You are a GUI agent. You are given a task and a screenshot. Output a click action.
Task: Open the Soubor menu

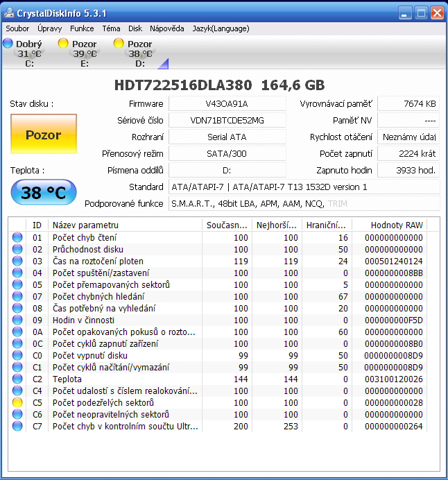point(17,28)
